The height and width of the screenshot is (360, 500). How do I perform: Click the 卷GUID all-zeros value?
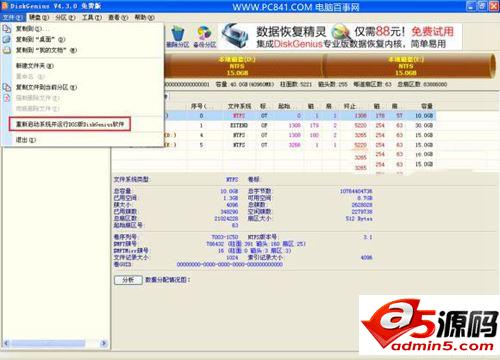coord(230,264)
